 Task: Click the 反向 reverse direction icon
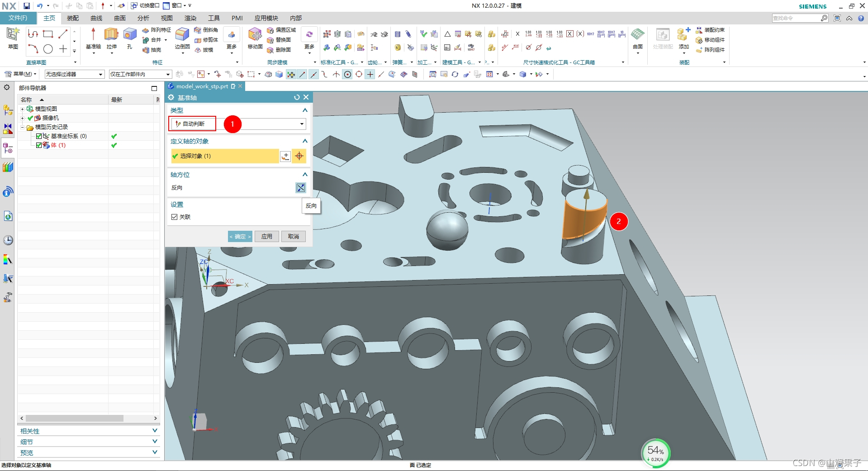tap(300, 188)
